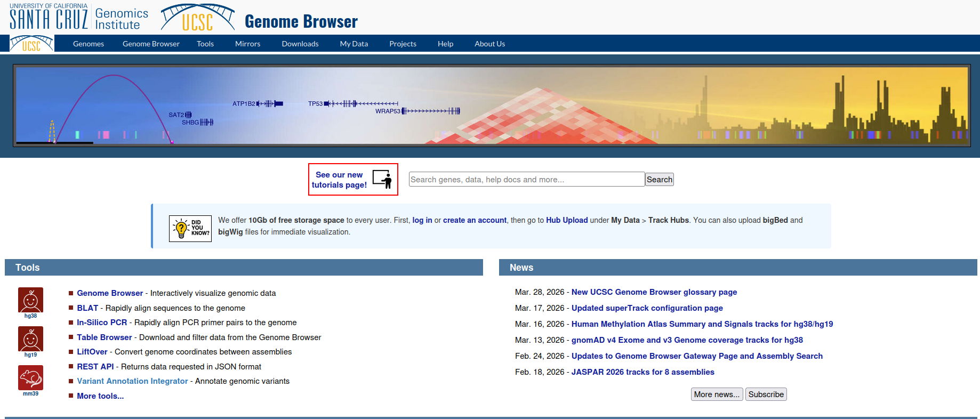The image size is (980, 419).
Task: Open the BLAT tool link
Action: 87,308
